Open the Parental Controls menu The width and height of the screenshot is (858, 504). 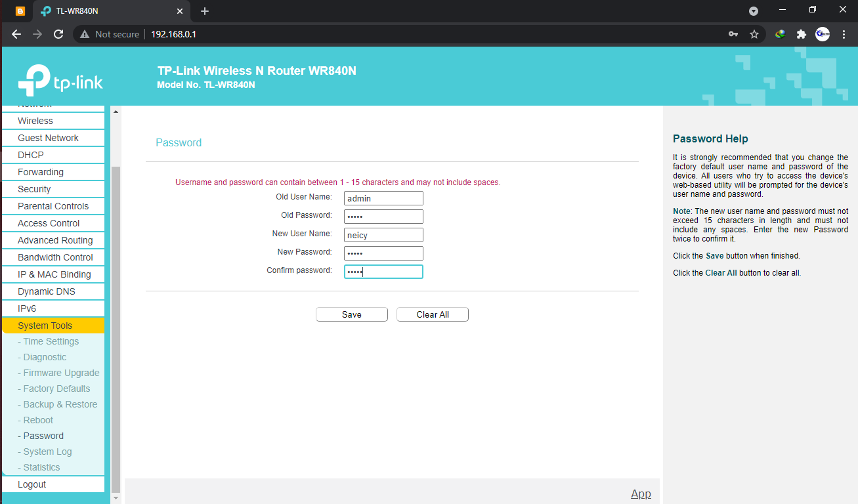53,206
